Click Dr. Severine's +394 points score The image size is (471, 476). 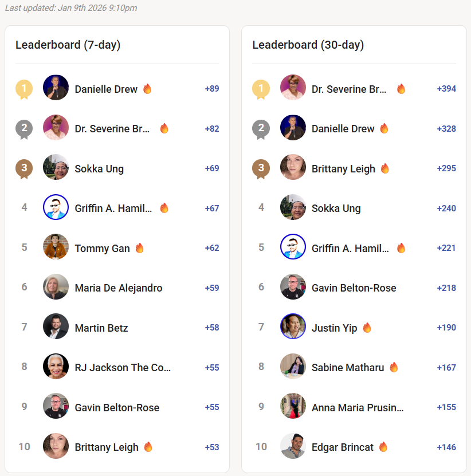(x=446, y=89)
